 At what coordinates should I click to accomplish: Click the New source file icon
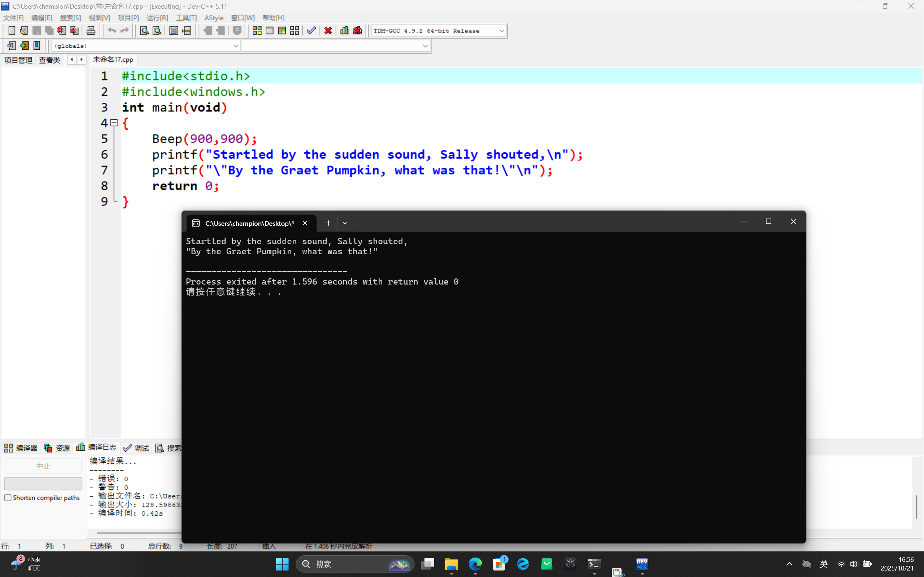[12, 31]
